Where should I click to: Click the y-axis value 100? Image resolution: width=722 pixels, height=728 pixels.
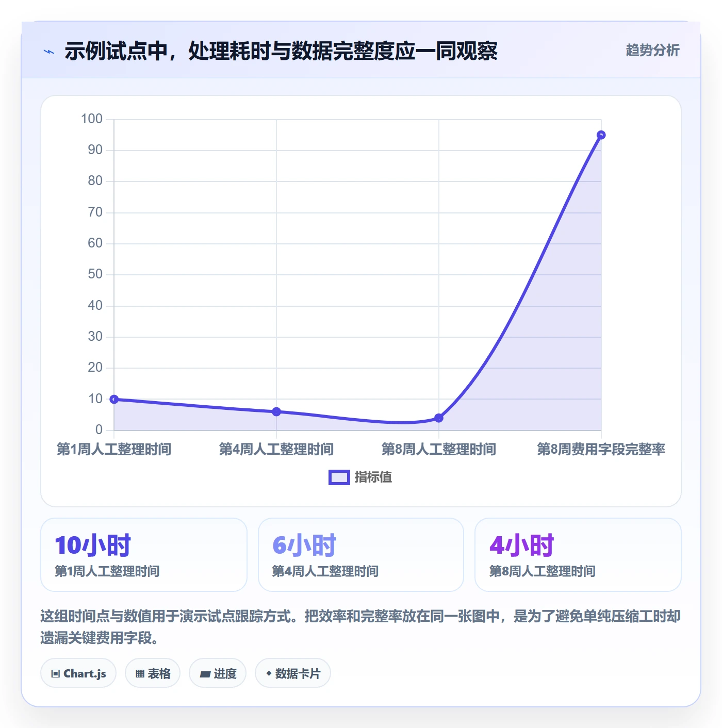tap(92, 119)
